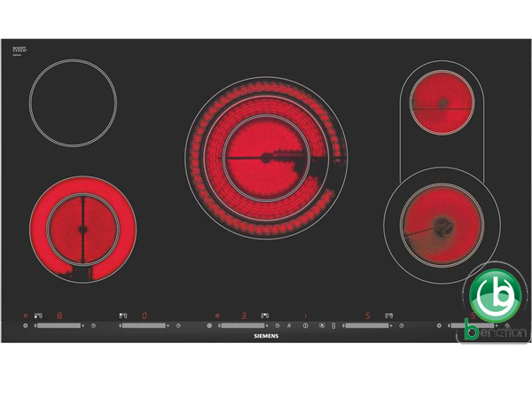Tap the plus end of the second slider

167,325
